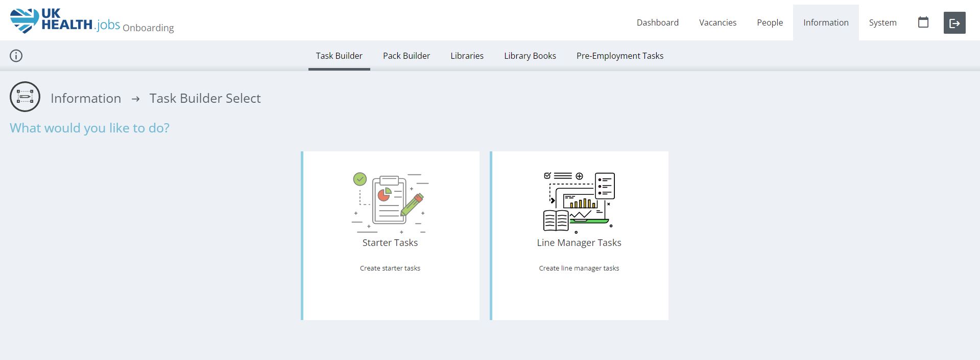Click the Task Builder breadcrumb circle icon

(25, 97)
